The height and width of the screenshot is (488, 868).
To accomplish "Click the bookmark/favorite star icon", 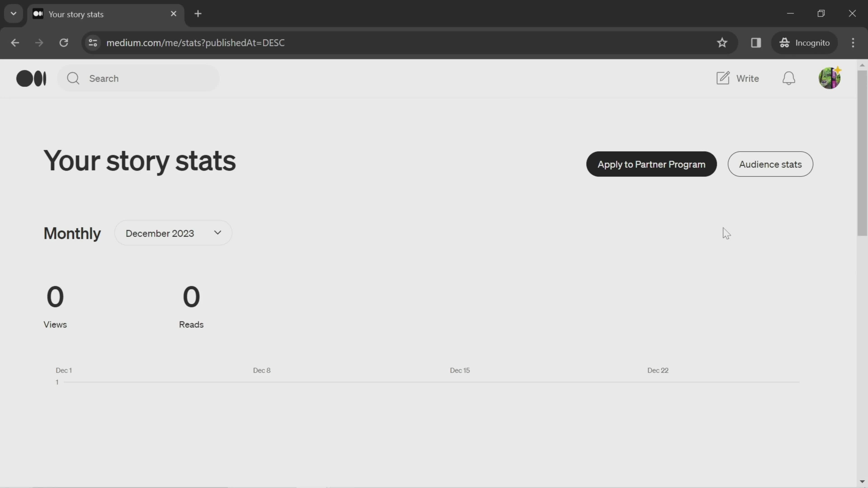I will point(722,42).
